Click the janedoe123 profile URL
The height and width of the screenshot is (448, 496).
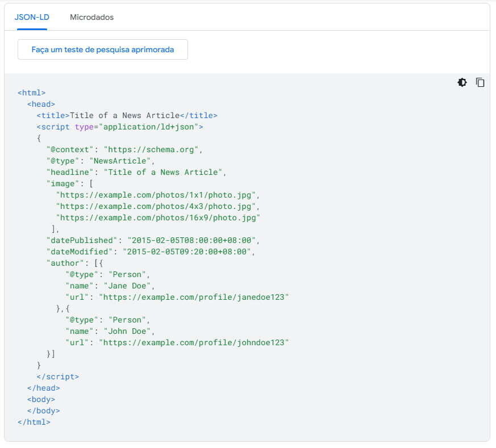click(x=194, y=298)
